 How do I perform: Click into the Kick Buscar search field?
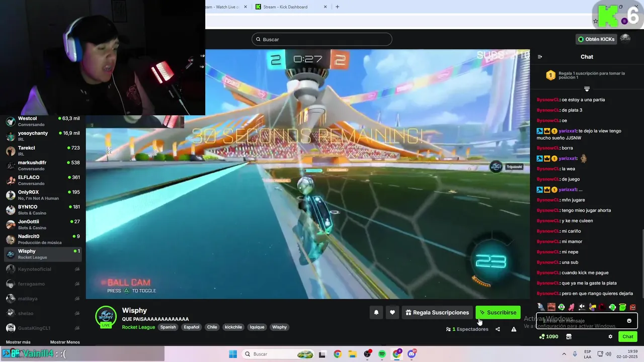[x=322, y=39]
